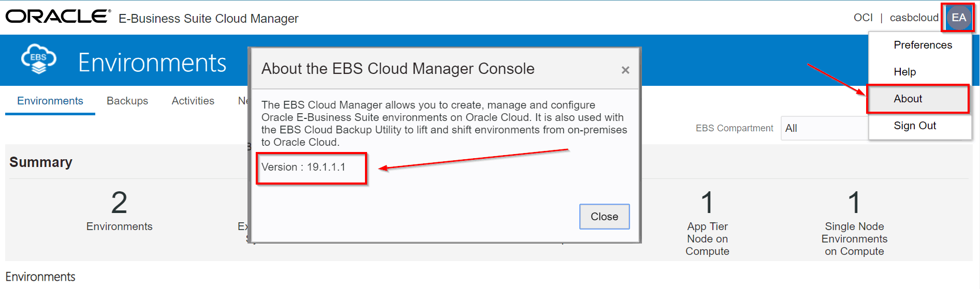Open the EBS Compartment dropdown
The width and height of the screenshot is (980, 289).
point(824,128)
